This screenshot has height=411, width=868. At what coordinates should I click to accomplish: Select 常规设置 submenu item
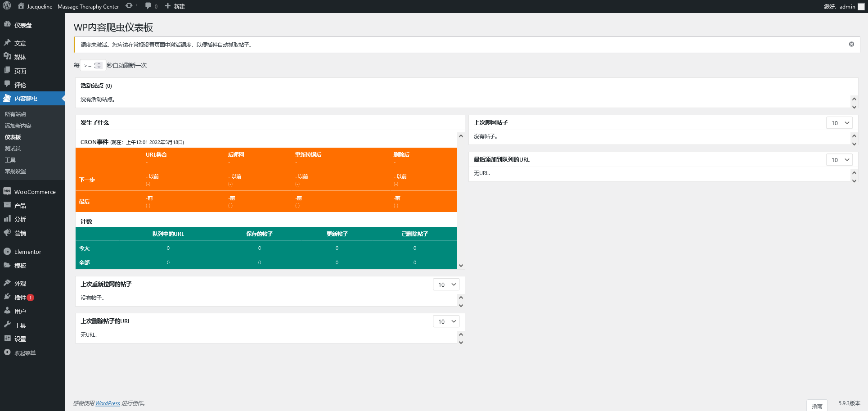point(15,172)
